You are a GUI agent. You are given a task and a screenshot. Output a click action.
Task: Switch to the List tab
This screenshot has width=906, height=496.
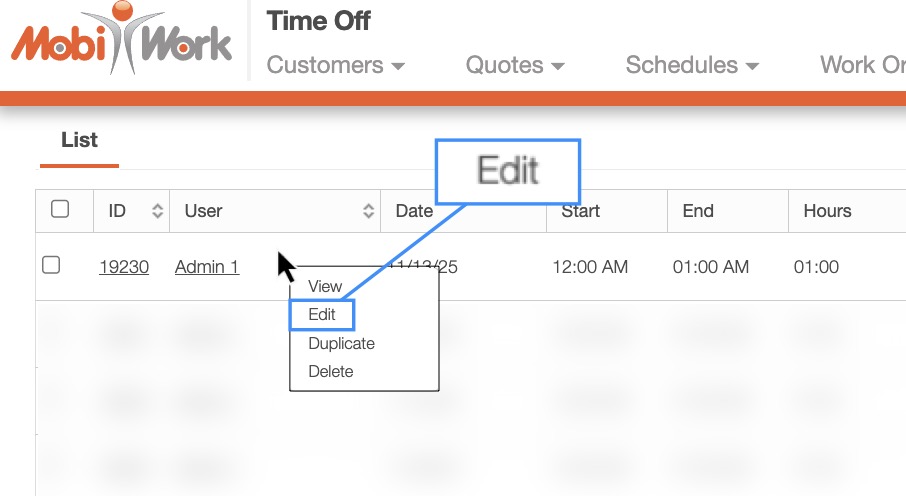(79, 140)
